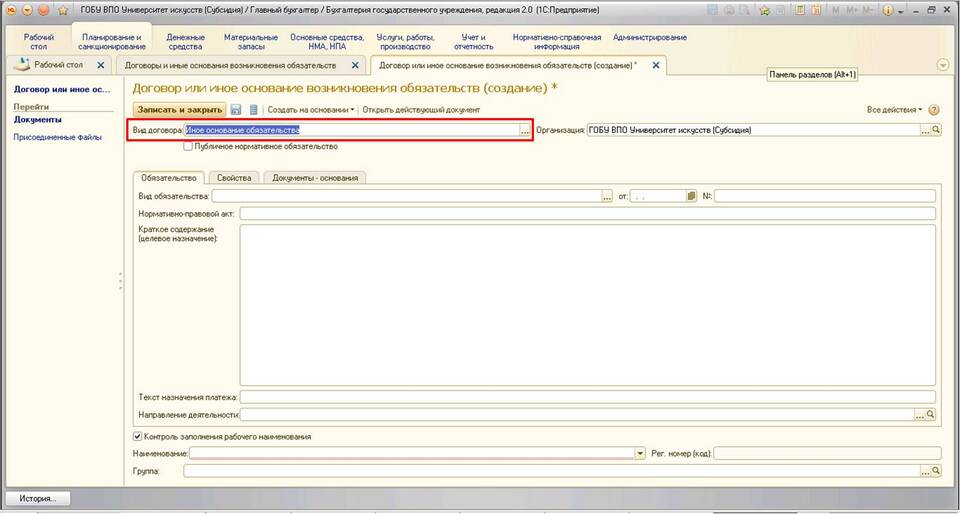The image size is (960, 514).
Task: Open the orange main menu dropdown in title bar
Action: pyautogui.click(x=27, y=10)
